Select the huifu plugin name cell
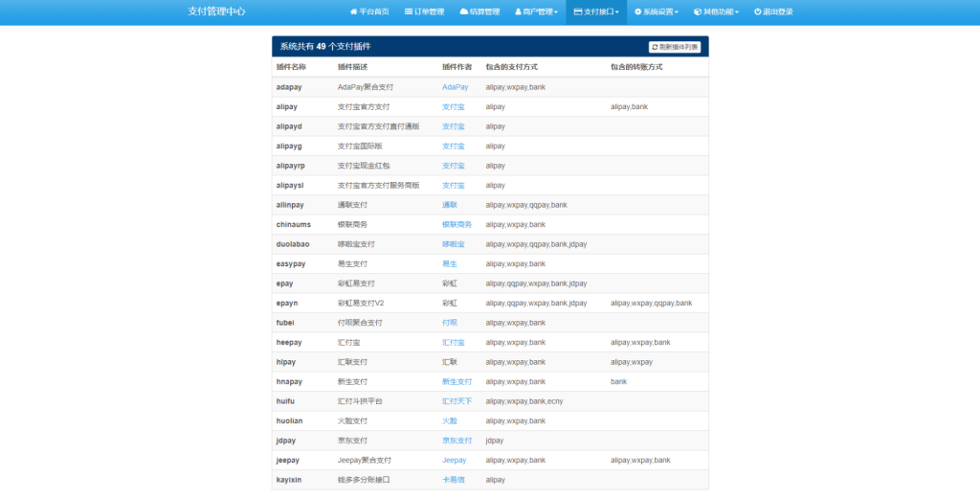The width and height of the screenshot is (980, 498). pos(285,401)
